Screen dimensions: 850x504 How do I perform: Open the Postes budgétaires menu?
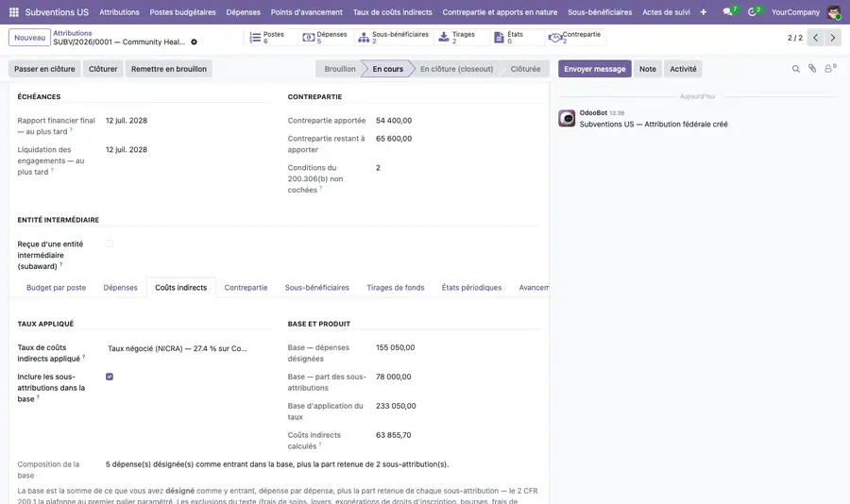[x=182, y=12]
